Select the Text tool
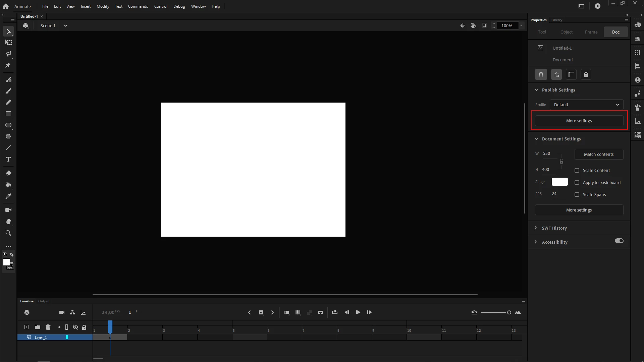 (x=8, y=159)
